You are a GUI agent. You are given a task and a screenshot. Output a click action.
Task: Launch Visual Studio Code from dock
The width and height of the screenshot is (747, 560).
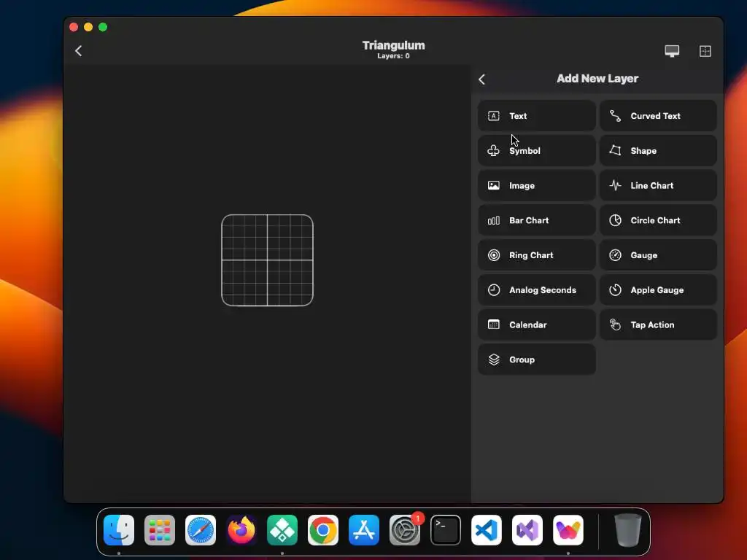(487, 529)
